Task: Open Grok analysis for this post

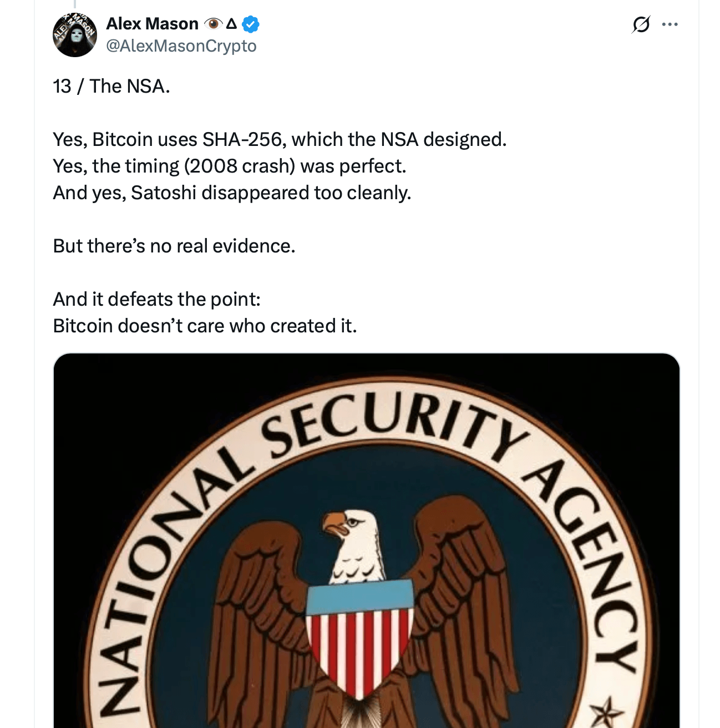Action: tap(641, 25)
